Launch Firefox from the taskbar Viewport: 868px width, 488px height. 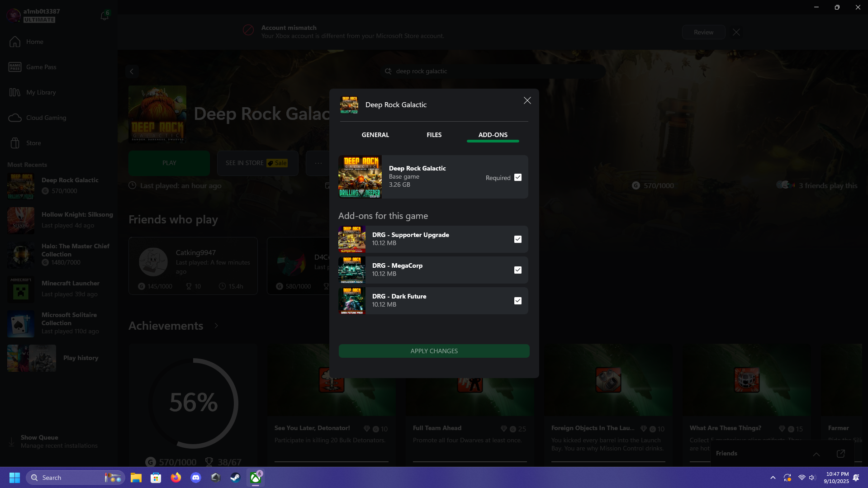pos(176,478)
